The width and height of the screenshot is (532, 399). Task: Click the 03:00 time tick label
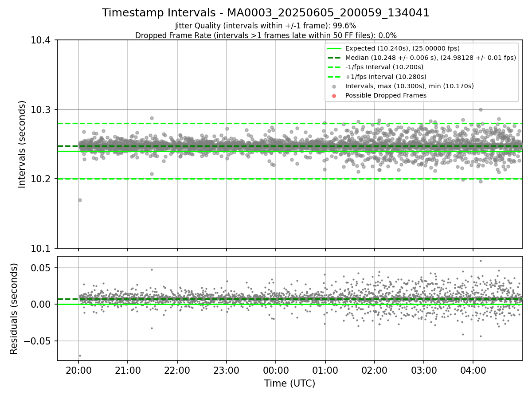(423, 370)
